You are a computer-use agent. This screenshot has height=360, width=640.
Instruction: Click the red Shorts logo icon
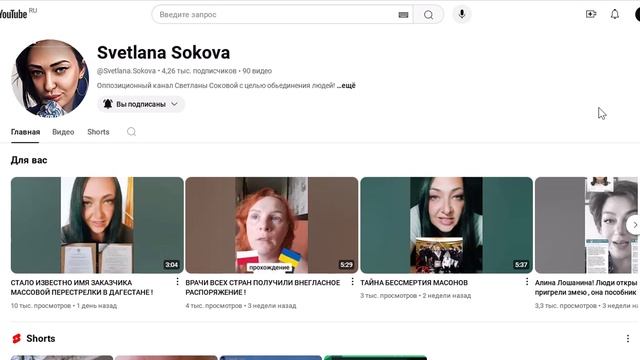16,338
